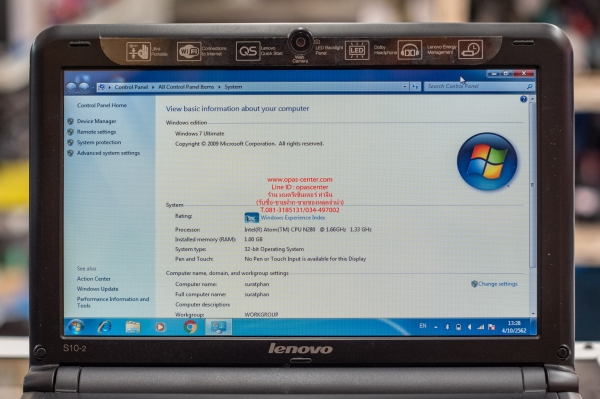Image resolution: width=600 pixels, height=399 pixels.
Task: Click the Windows Experience Index rating icon
Action: click(x=251, y=218)
